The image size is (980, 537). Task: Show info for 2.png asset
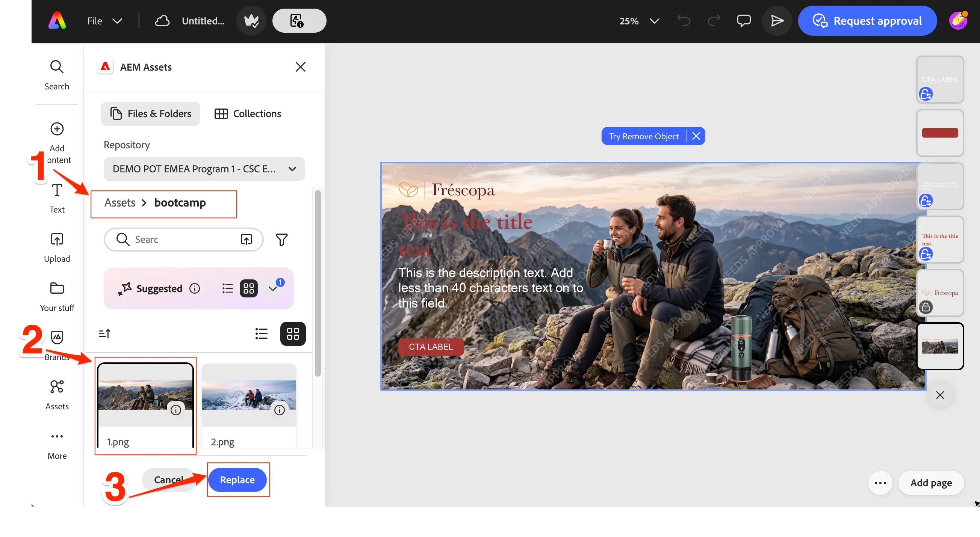point(279,410)
